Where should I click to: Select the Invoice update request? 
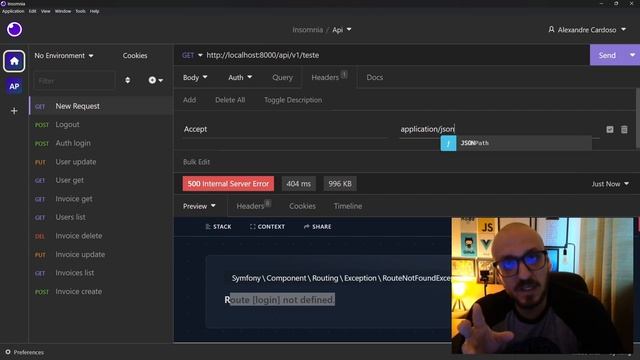pyautogui.click(x=101, y=254)
